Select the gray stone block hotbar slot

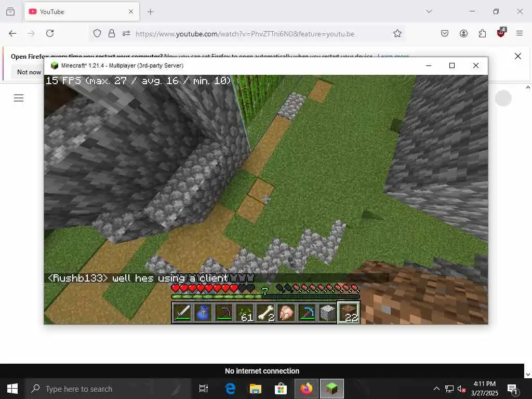point(328,312)
